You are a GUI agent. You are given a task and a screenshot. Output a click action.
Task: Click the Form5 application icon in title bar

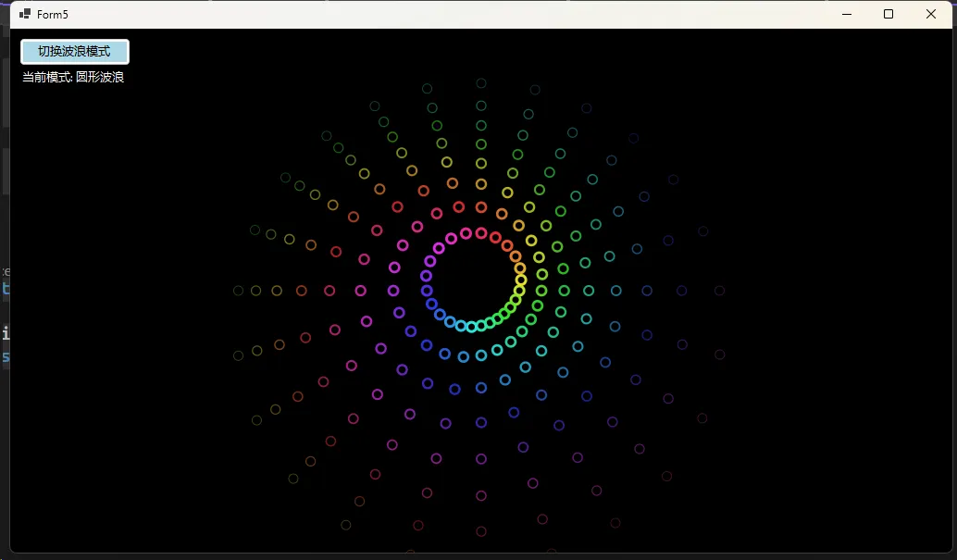pos(25,14)
